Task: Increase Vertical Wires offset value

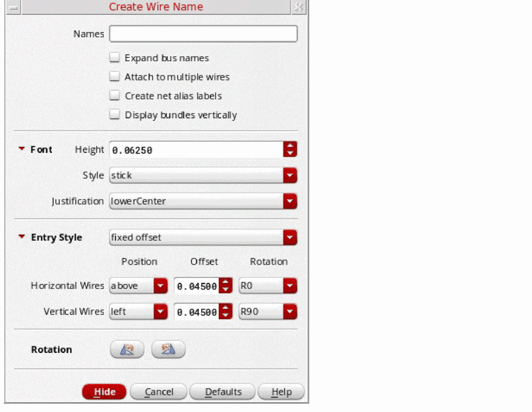Action: coord(225,308)
